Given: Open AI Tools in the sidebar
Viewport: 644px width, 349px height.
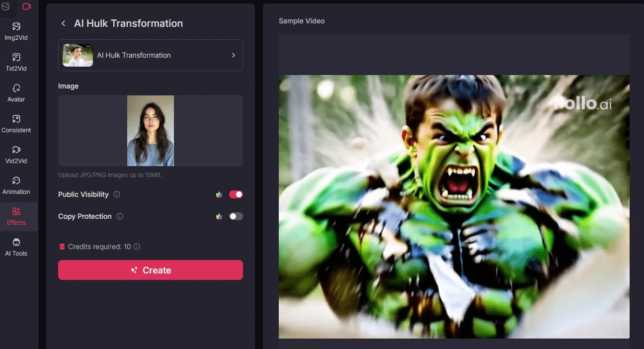Looking at the screenshot, I should click(16, 247).
